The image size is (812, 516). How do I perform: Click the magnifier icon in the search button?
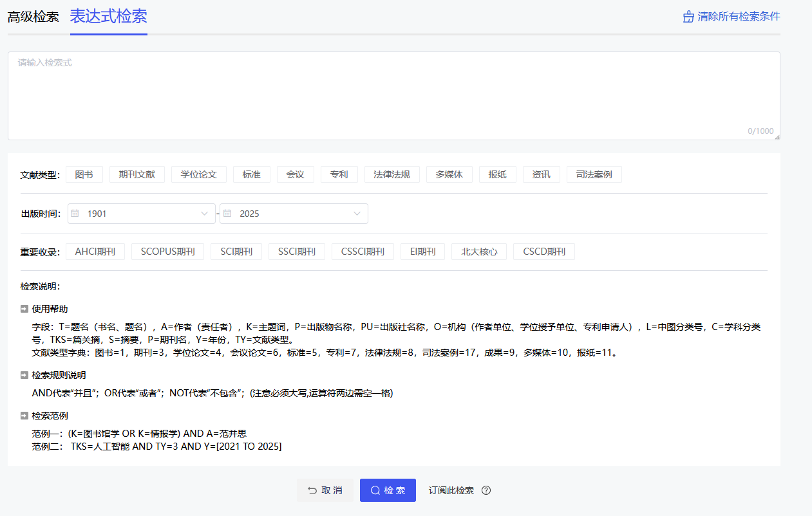[x=376, y=490]
